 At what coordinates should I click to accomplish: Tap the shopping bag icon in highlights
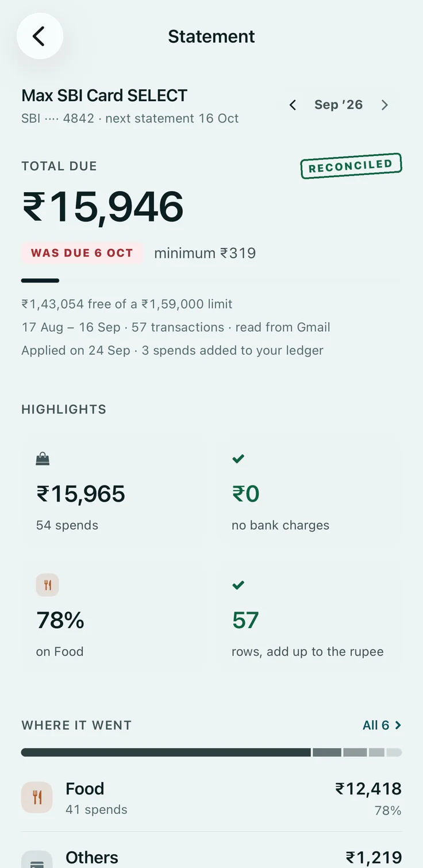[x=43, y=458]
